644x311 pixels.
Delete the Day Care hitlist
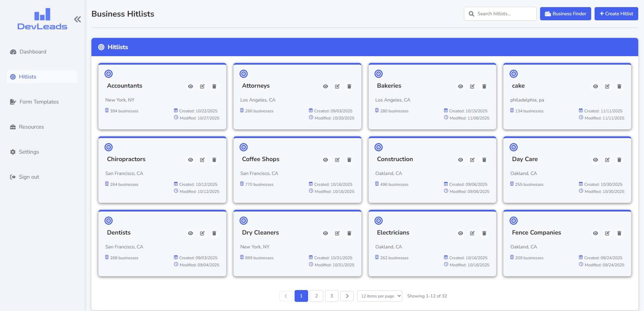(619, 160)
